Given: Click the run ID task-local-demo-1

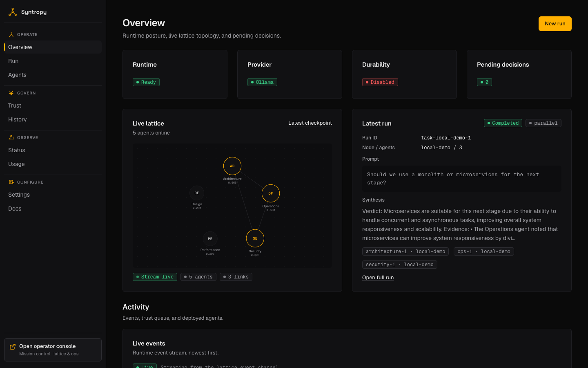Looking at the screenshot, I should pyautogui.click(x=446, y=138).
